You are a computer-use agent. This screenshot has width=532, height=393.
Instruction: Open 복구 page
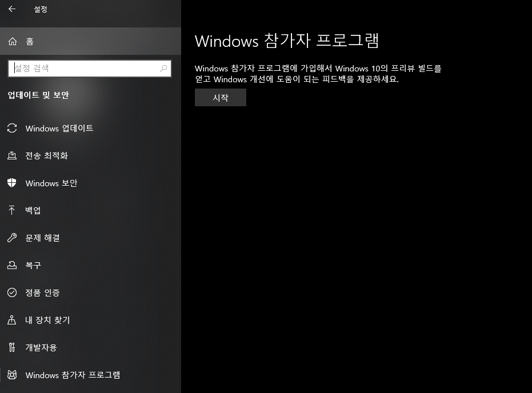point(91,265)
